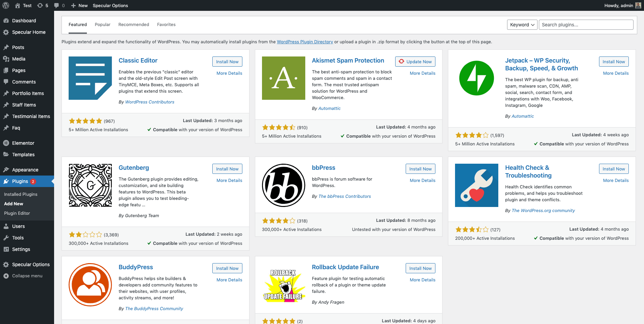
Task: Click the Portfolio Items pin icon
Action: [6, 93]
